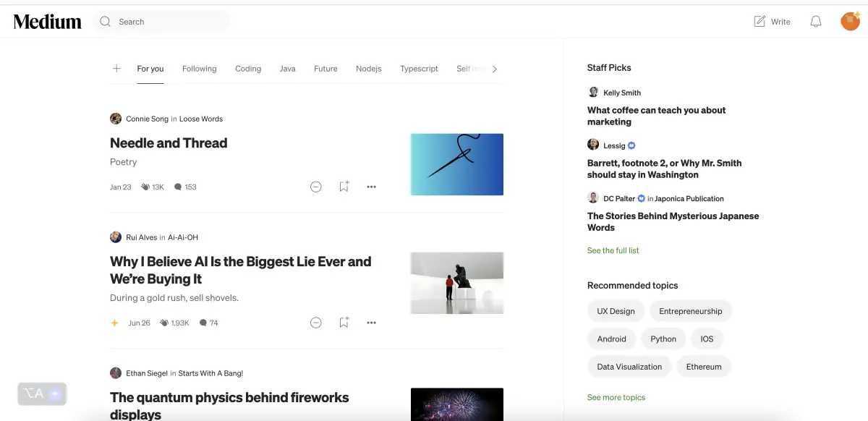Open Ethan Siegel's profile link

pos(146,373)
